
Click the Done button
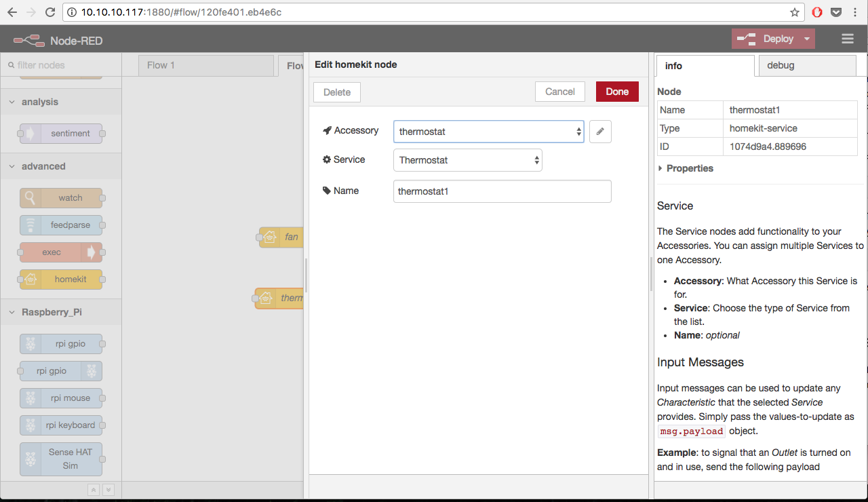pyautogui.click(x=617, y=92)
